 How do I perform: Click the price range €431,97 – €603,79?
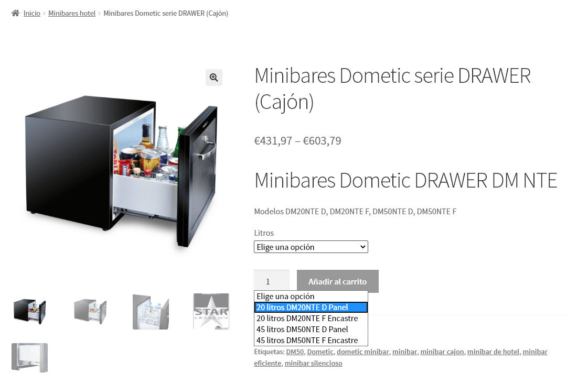pyautogui.click(x=298, y=141)
